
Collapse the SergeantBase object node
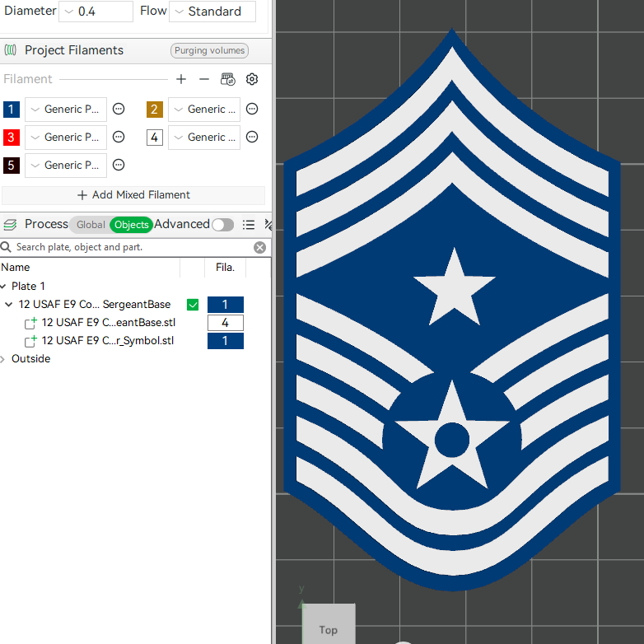(8, 305)
